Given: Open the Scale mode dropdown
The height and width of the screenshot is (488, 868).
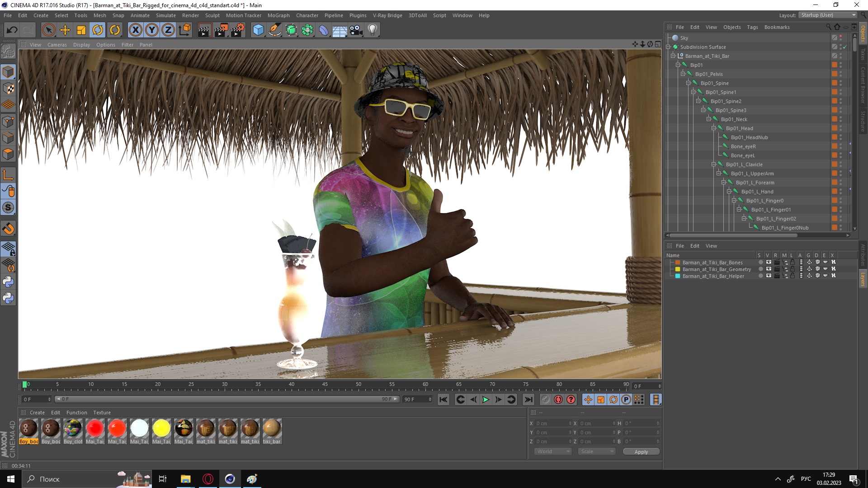Looking at the screenshot, I should point(597,451).
